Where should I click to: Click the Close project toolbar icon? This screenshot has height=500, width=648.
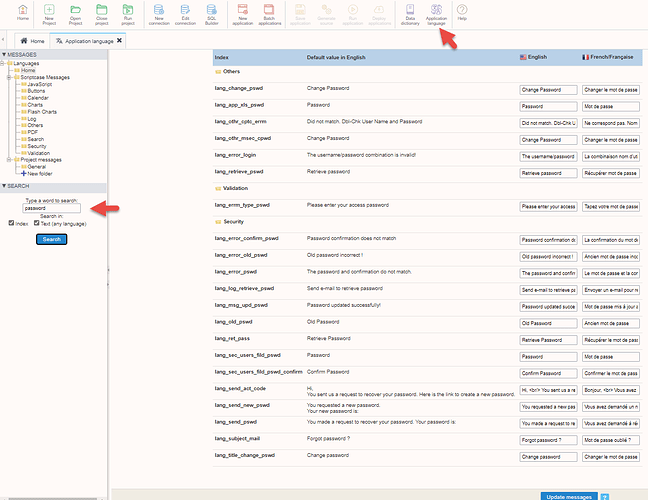(x=102, y=14)
